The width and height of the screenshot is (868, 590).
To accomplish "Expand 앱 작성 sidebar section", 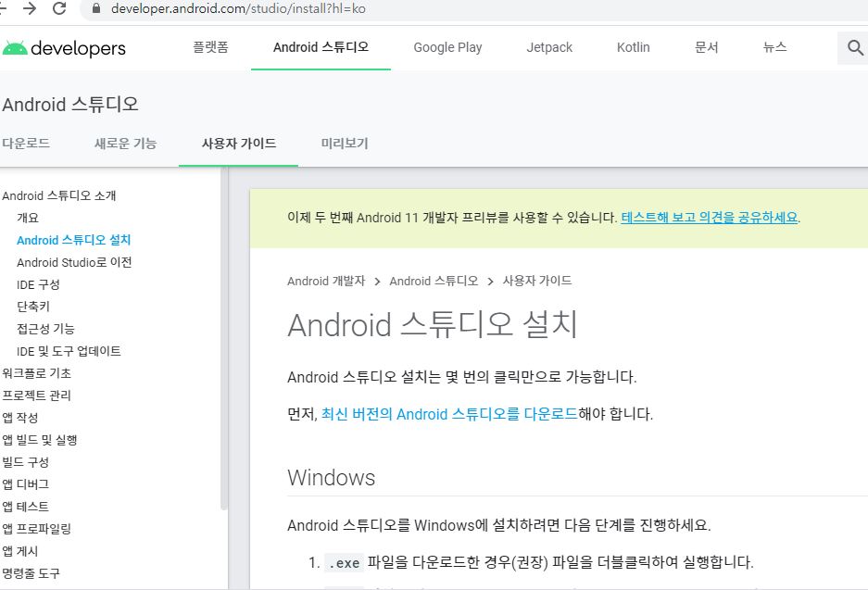I will (x=20, y=418).
